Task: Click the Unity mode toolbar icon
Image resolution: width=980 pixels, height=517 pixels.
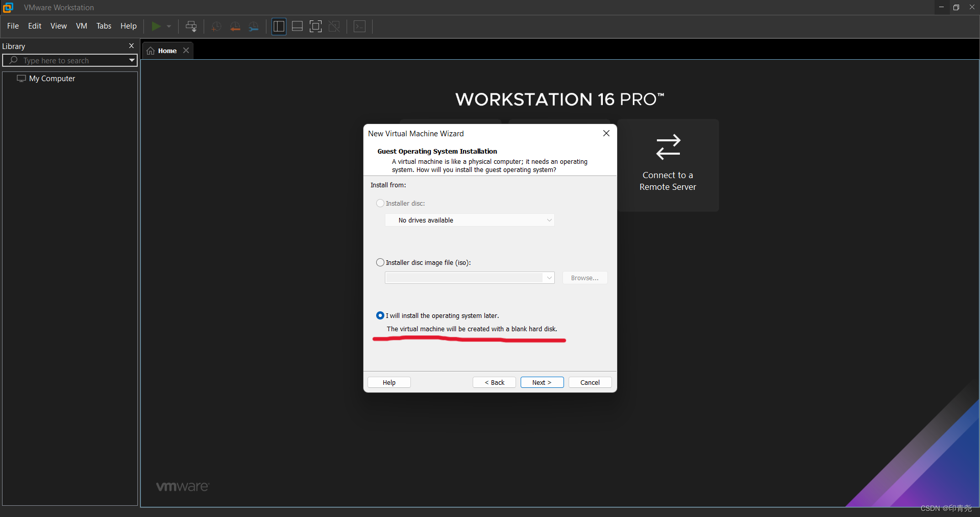Action: click(334, 26)
